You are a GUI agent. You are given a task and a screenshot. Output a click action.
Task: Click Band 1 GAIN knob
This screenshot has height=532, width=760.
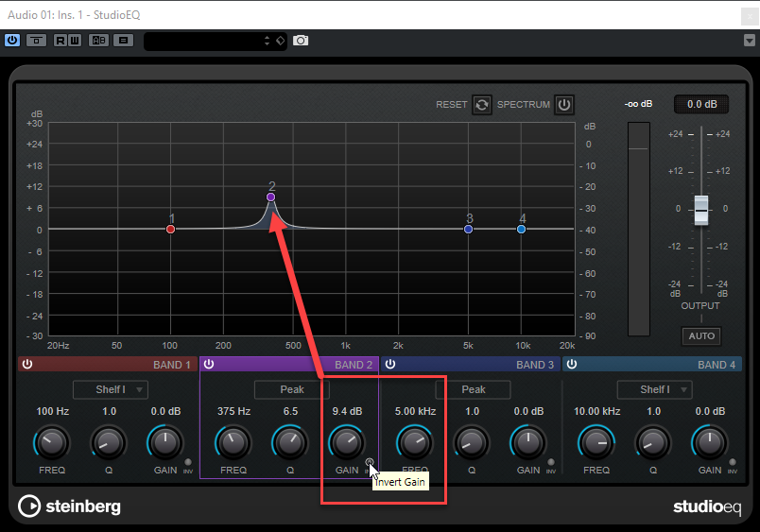(165, 442)
